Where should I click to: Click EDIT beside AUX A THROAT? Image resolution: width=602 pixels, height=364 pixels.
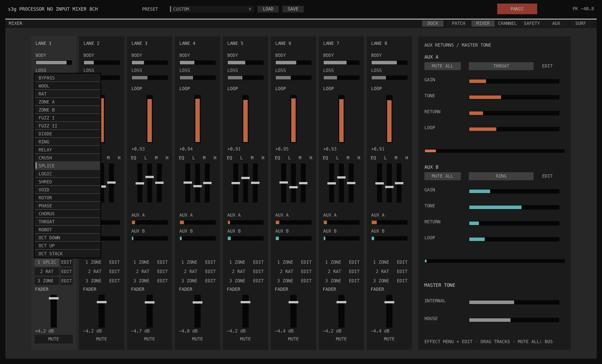coord(547,66)
